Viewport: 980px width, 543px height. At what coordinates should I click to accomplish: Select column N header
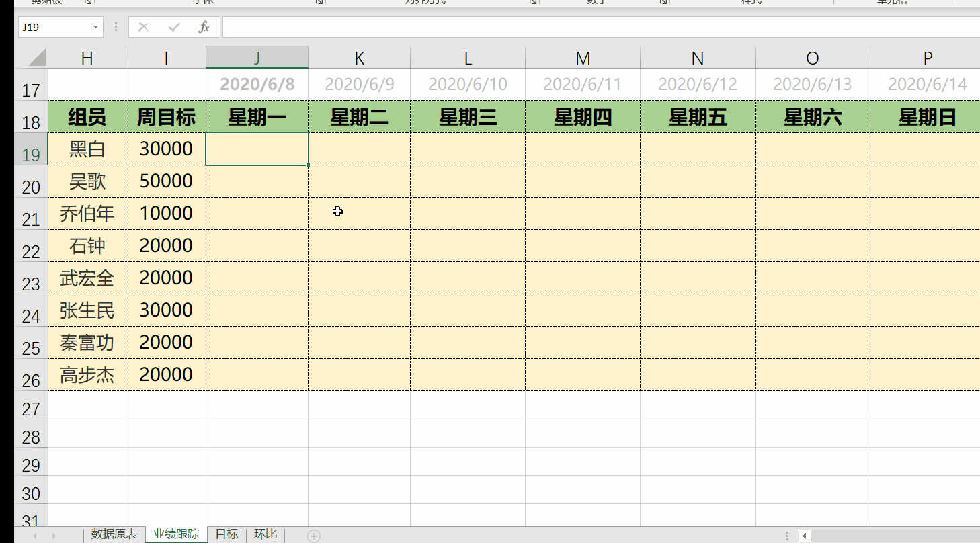point(698,58)
